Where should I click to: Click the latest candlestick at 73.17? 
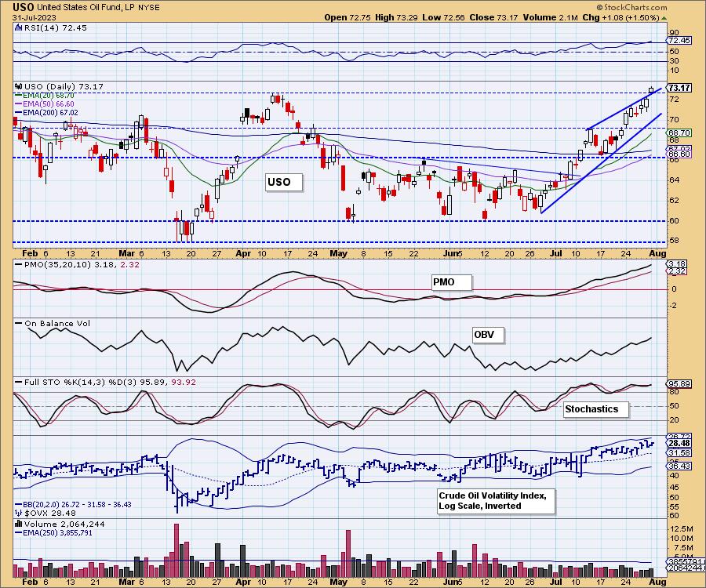(651, 89)
